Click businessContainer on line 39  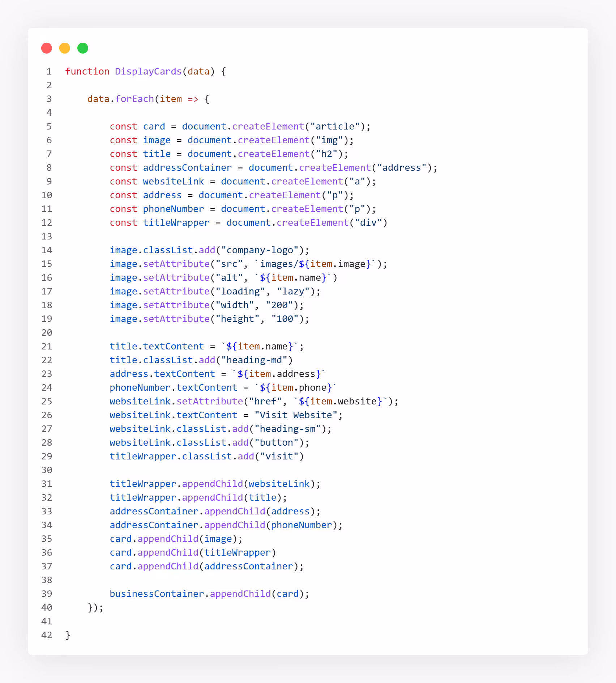[x=157, y=594]
